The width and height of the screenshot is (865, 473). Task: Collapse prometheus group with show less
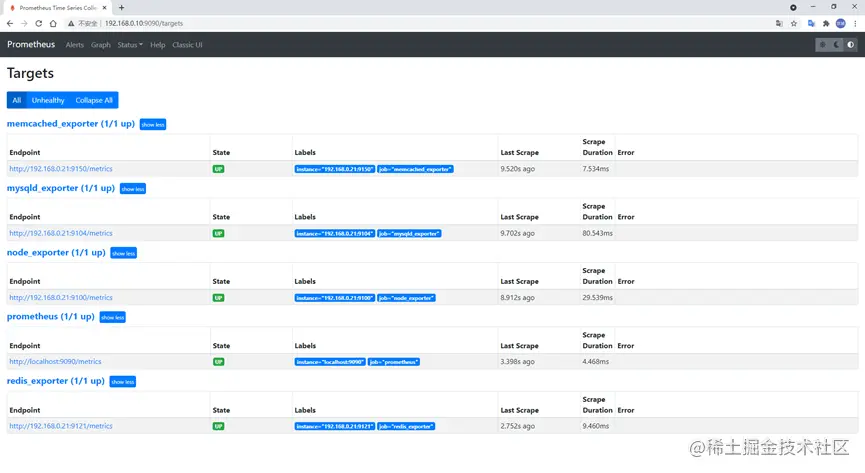pos(113,317)
